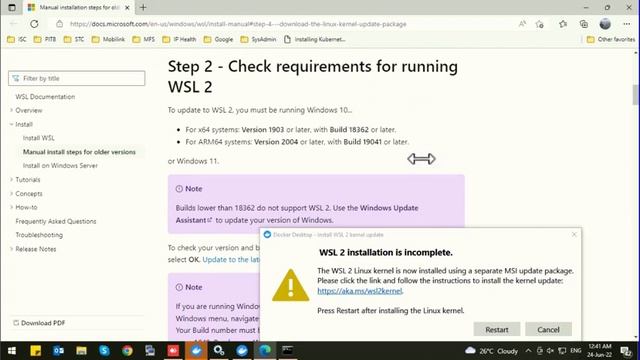640x360 pixels.
Task: Click Restart in the Docker Desktop dialog
Action: click(497, 329)
